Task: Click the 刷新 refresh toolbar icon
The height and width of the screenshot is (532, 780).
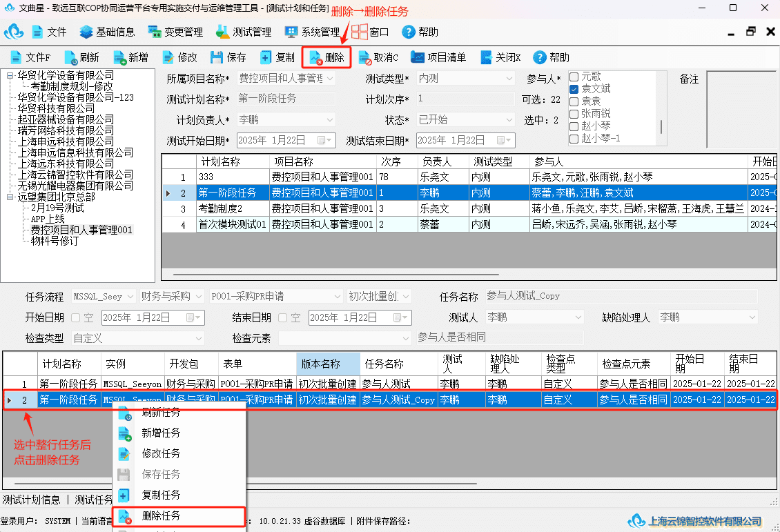Action: 71,58
